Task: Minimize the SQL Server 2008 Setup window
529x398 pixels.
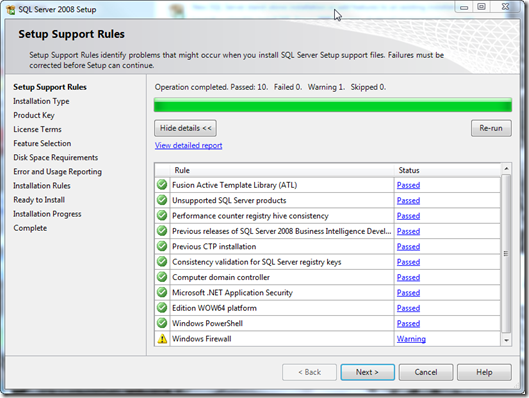Action: (x=464, y=7)
